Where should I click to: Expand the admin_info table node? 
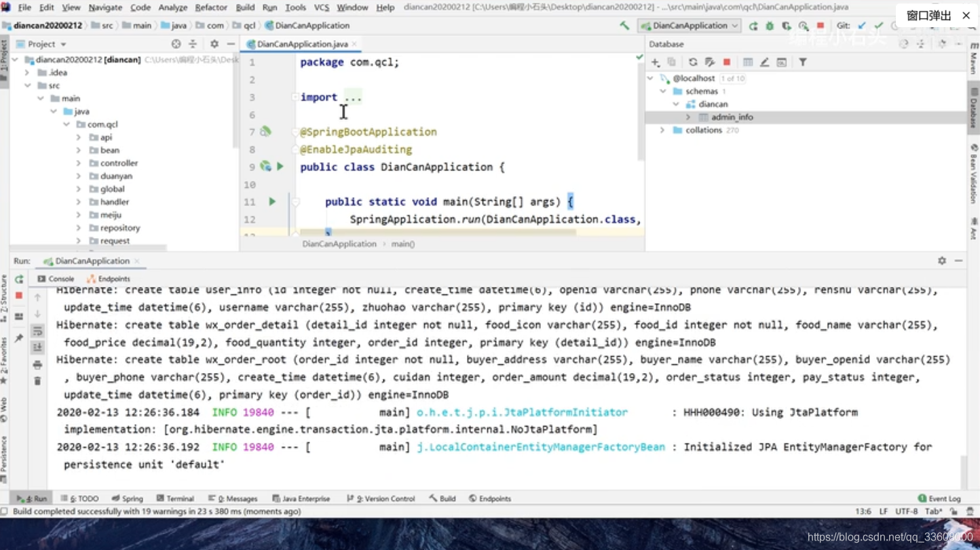[688, 117]
